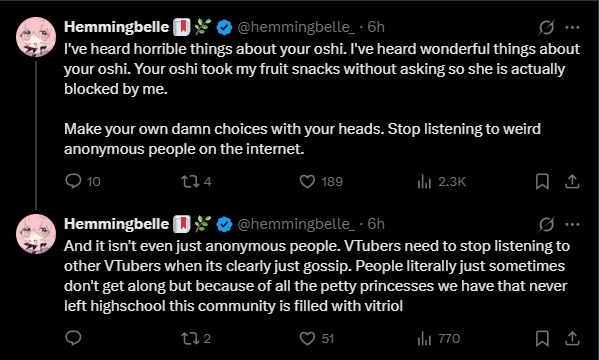Open @hemmingbelle_ handle link in first tweet
The image size is (599, 360).
[296, 27]
